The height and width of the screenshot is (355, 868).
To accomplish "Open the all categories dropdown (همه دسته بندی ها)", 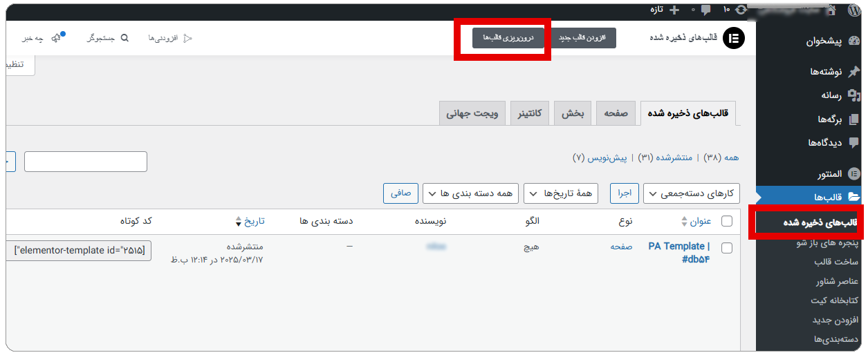I will tap(472, 194).
